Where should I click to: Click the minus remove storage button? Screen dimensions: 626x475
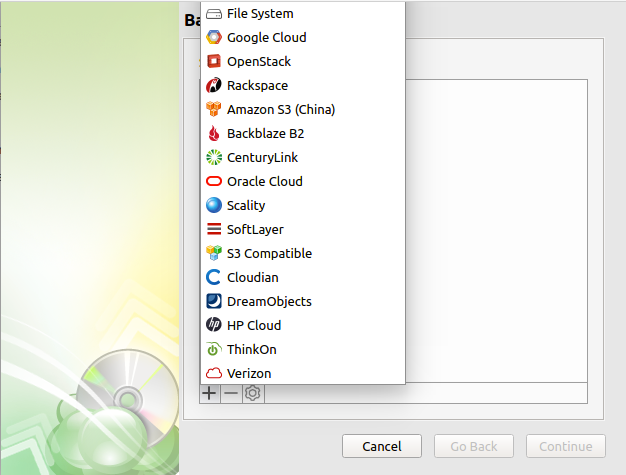(231, 394)
